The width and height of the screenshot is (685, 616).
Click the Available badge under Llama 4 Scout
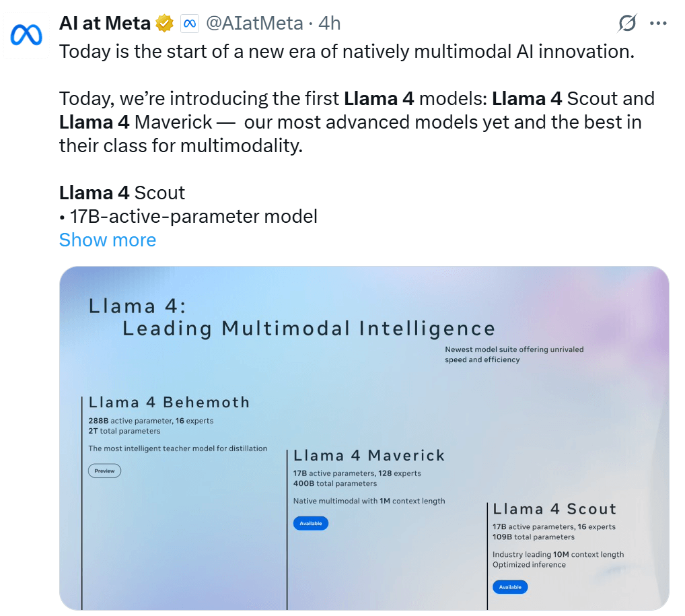tap(510, 586)
